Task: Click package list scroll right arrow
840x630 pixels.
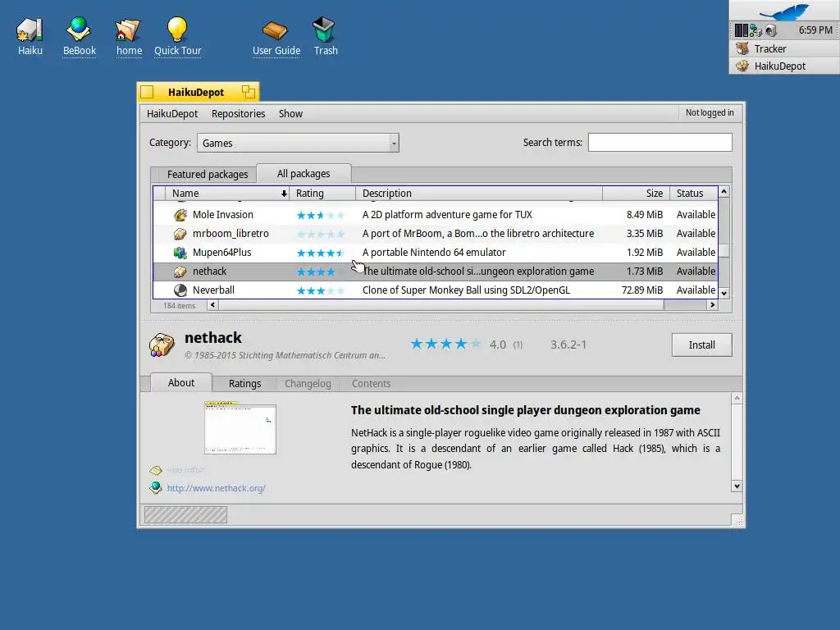Action: [712, 305]
